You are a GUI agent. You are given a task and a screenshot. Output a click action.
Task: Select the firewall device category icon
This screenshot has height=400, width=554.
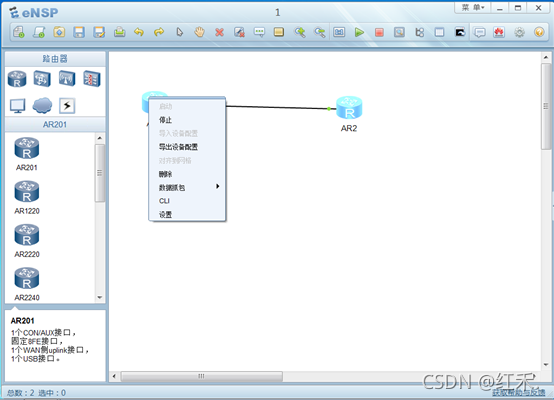[92, 78]
